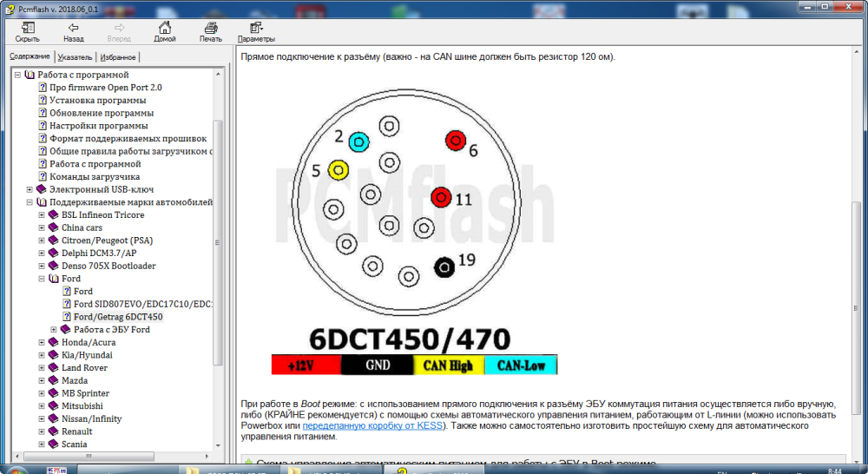
Task: Expand the BSL Infineon Tricore node
Action: pos(42,214)
